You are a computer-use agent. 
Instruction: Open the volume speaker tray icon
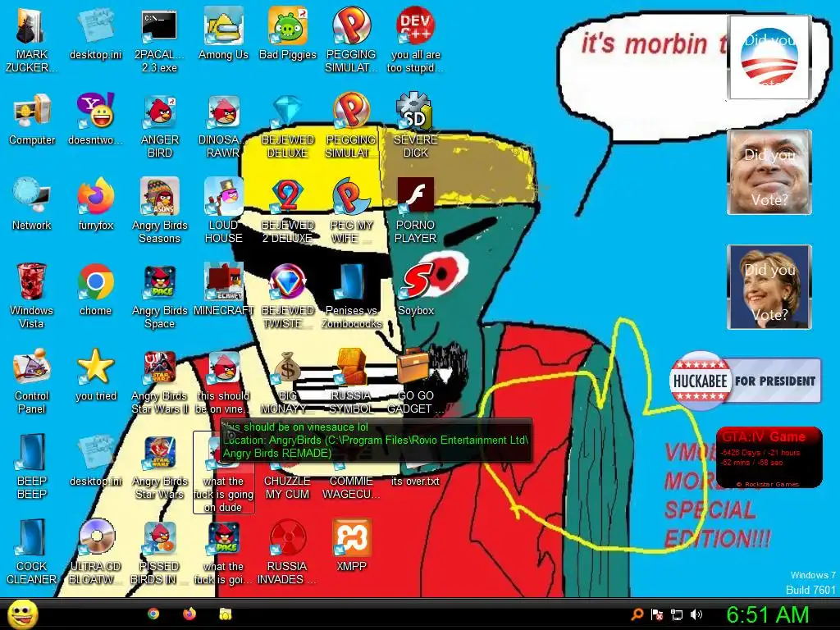696,614
